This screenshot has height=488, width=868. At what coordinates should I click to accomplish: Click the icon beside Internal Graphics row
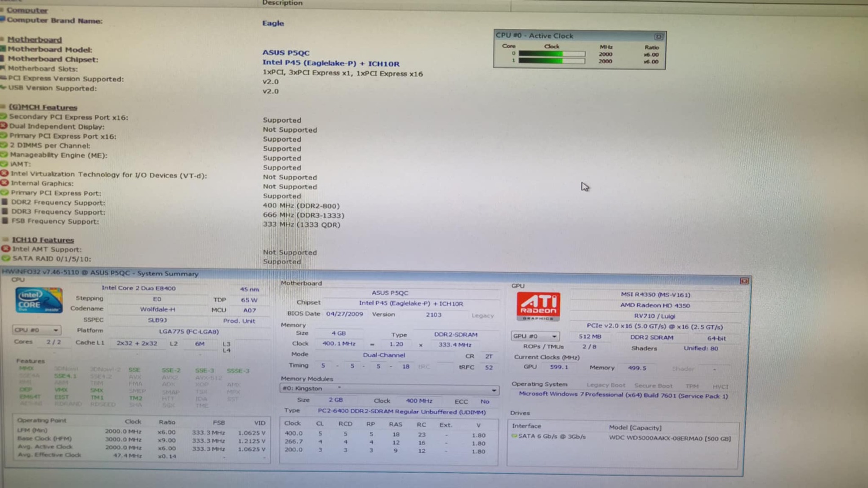(4, 183)
